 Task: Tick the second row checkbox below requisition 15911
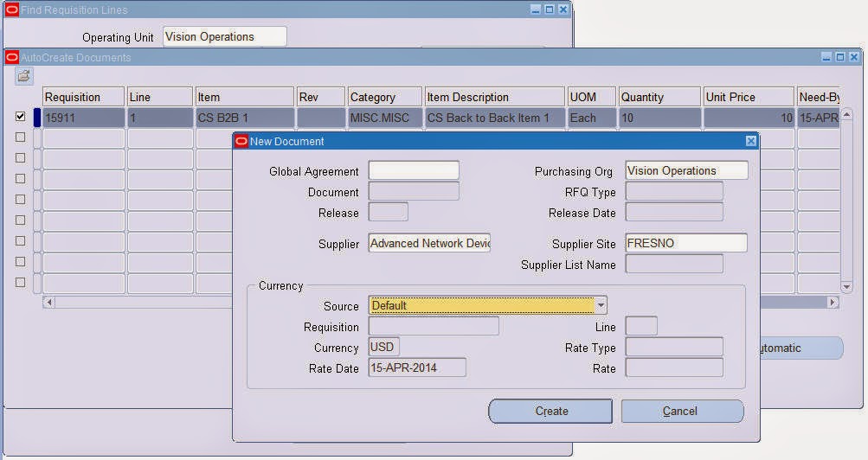[x=21, y=137]
